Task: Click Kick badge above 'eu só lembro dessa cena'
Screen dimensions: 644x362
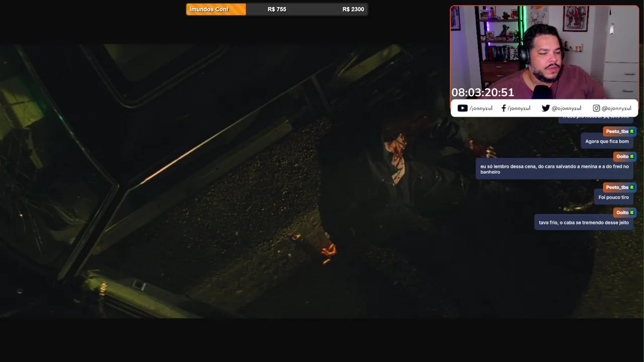Action: coord(632,156)
